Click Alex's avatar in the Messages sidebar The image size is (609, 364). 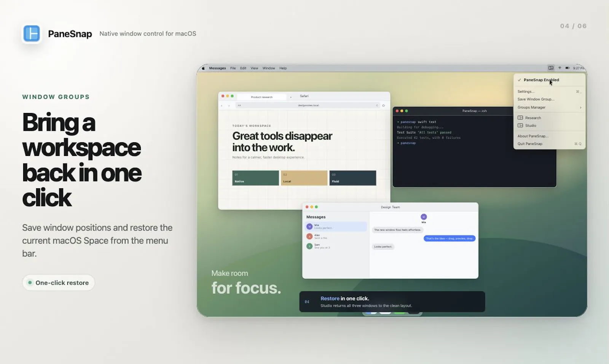309,237
